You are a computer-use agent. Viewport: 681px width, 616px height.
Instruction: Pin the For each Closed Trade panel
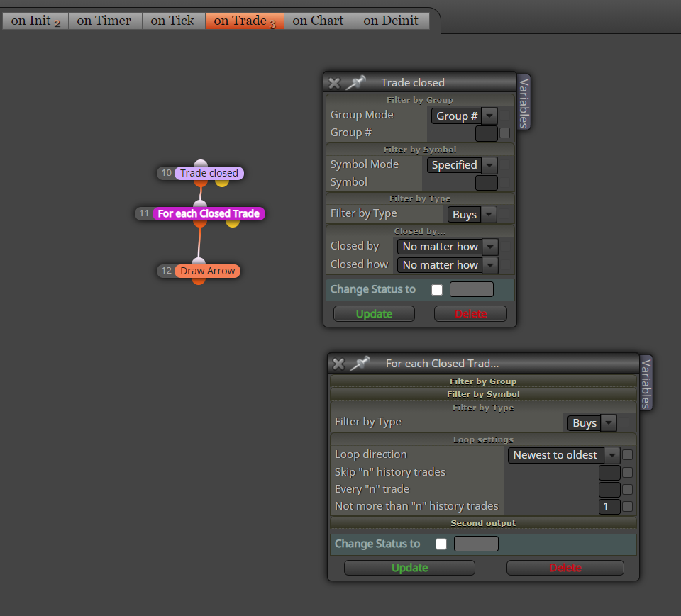pos(360,364)
